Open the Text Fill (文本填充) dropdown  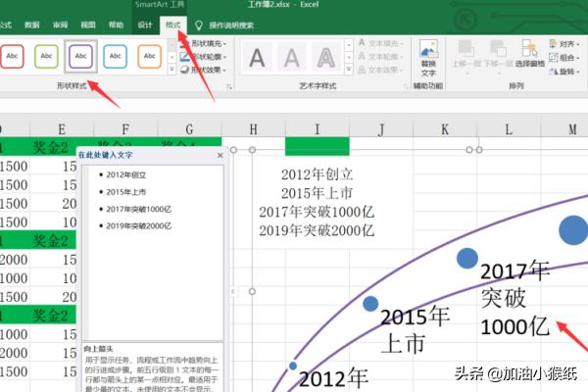click(381, 43)
